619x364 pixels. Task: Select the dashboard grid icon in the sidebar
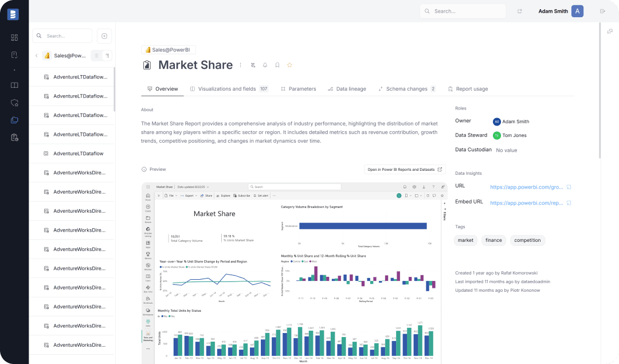[14, 37]
